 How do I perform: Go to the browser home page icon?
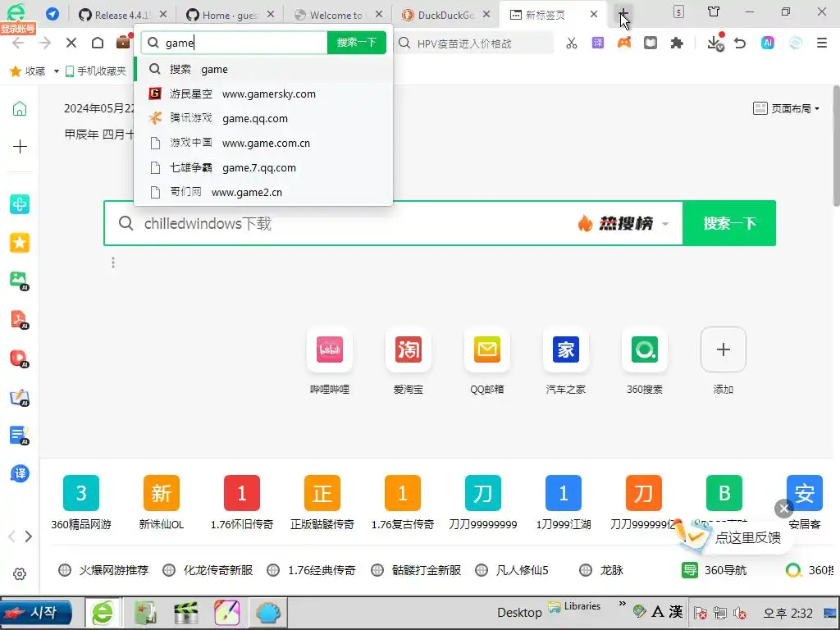[x=98, y=43]
